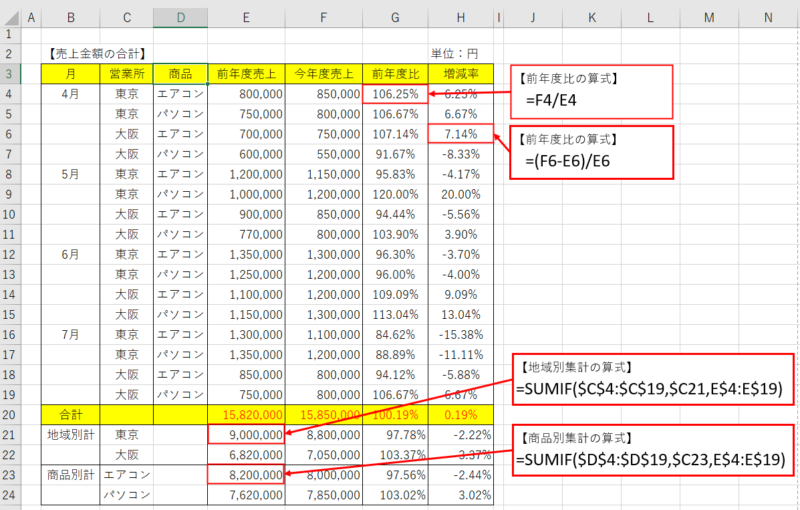Select cell showing 8,200,000
The width and height of the screenshot is (800, 510).
tap(246, 475)
